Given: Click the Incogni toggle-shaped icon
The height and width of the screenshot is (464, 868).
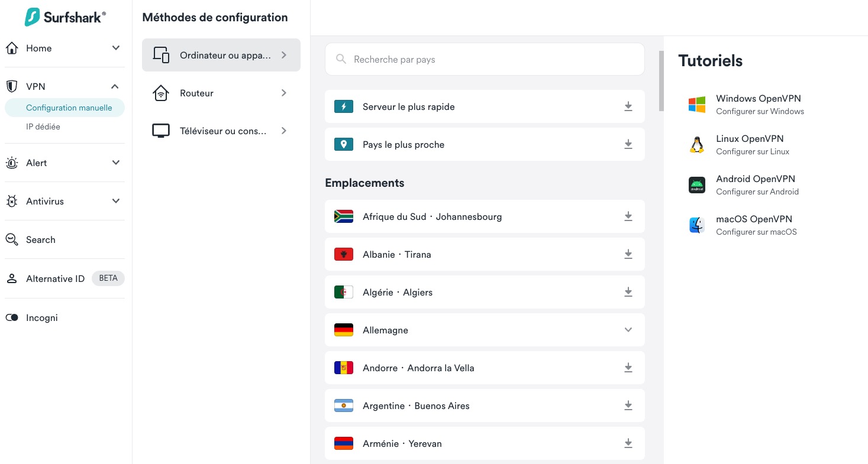Looking at the screenshot, I should click(12, 317).
